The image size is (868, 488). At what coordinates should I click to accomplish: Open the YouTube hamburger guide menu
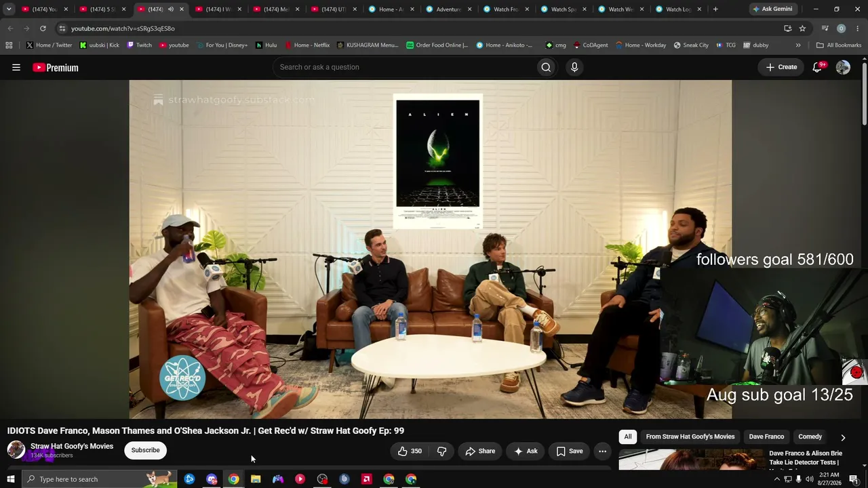coord(16,67)
